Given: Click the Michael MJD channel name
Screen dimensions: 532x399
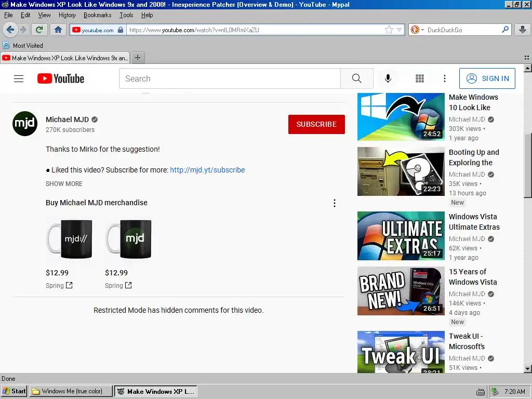Looking at the screenshot, I should coord(67,119).
